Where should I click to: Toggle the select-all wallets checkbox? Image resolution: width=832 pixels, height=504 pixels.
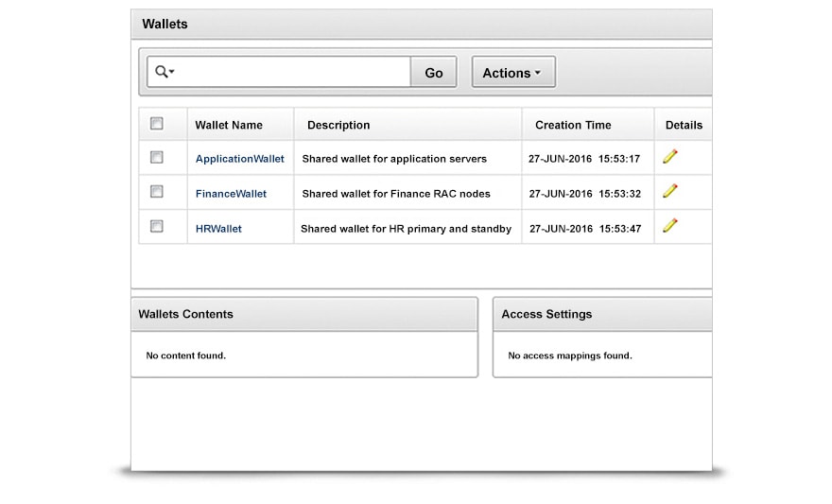(x=157, y=123)
